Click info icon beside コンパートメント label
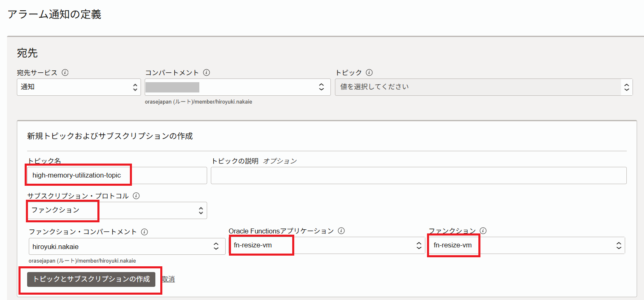644x300 pixels. (207, 73)
